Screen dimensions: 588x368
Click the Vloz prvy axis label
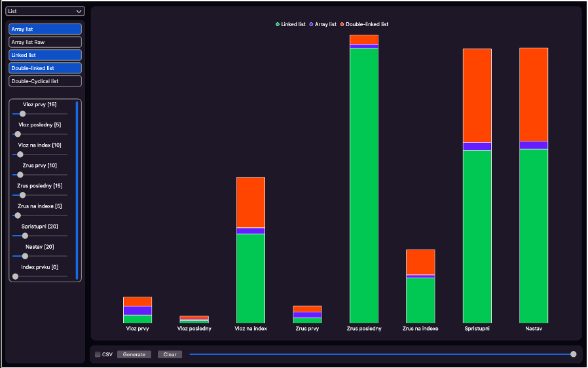[x=138, y=329]
